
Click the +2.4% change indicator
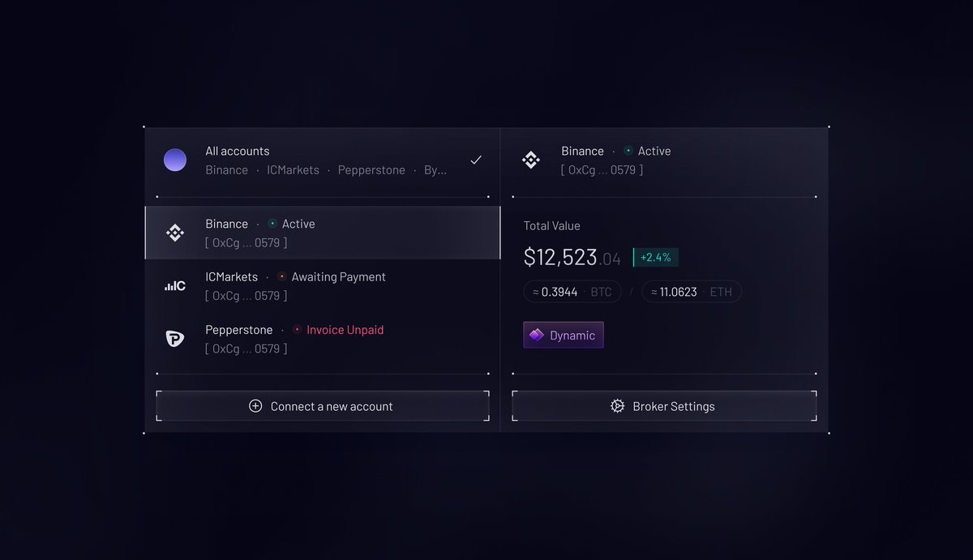(655, 258)
